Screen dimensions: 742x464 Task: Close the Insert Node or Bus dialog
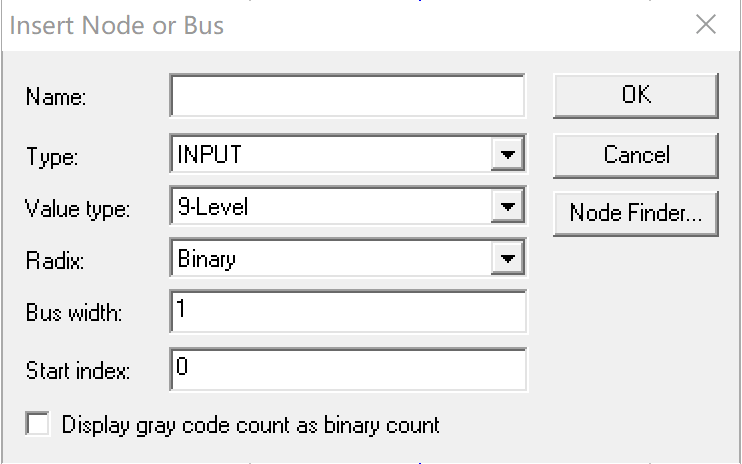click(x=706, y=24)
